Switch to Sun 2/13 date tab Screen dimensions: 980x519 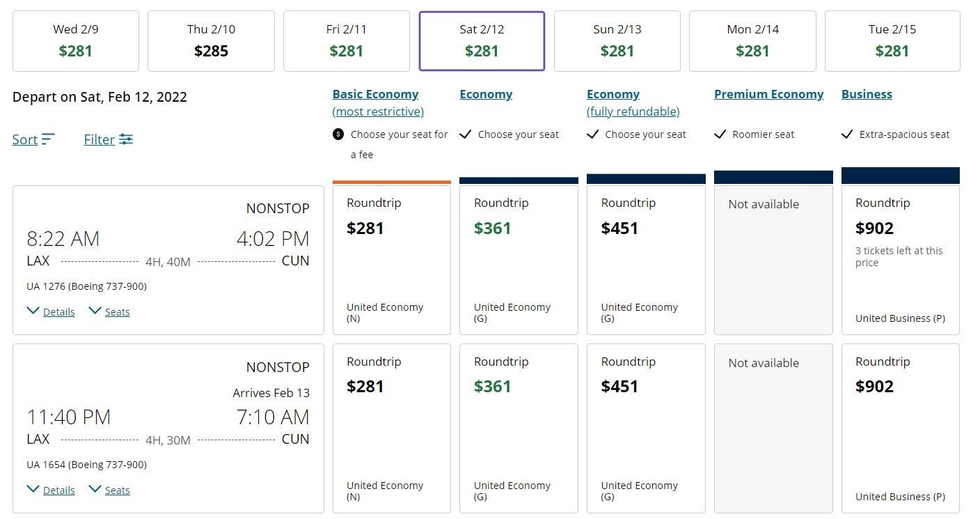(617, 40)
